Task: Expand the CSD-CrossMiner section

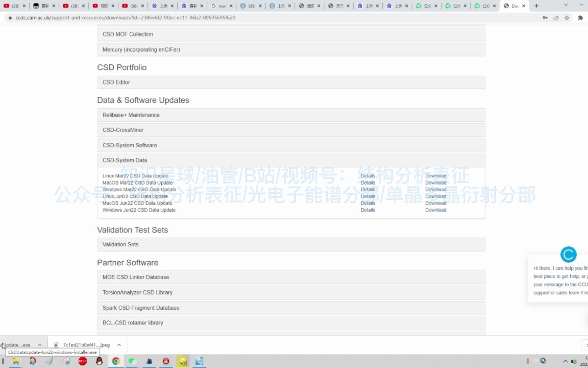Action: [291, 130]
